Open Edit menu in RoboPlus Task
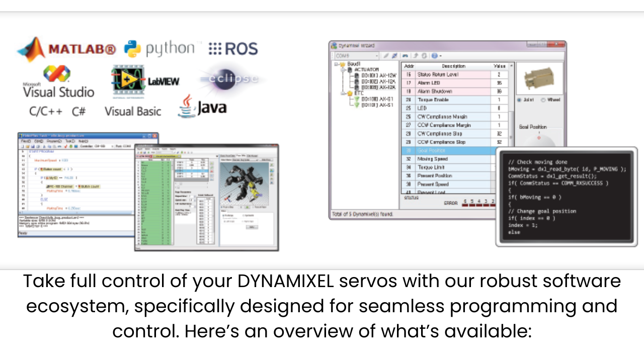The width and height of the screenshot is (644, 362). 39,141
